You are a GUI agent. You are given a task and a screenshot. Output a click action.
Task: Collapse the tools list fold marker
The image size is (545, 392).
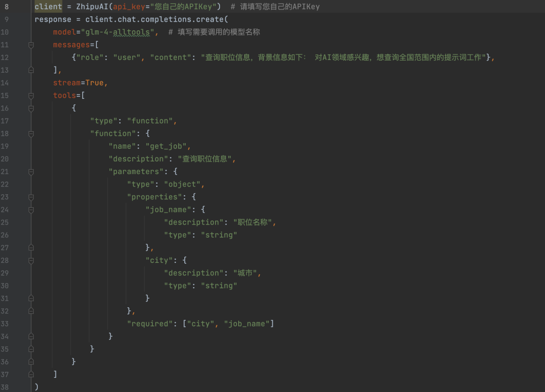31,96
